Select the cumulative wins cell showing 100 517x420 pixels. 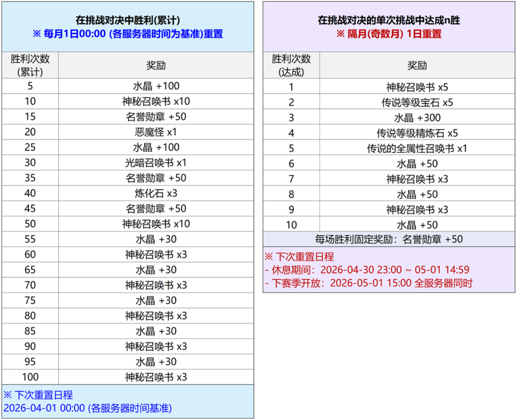[30, 377]
